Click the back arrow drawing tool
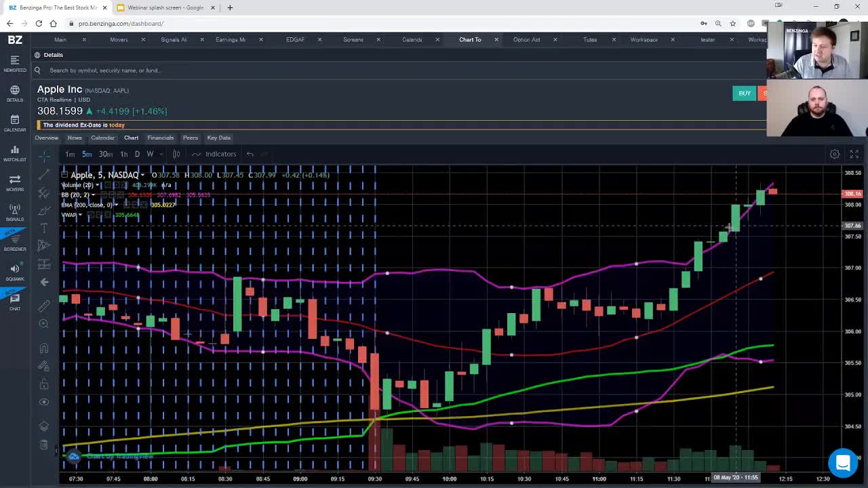The image size is (868, 488). 44,282
